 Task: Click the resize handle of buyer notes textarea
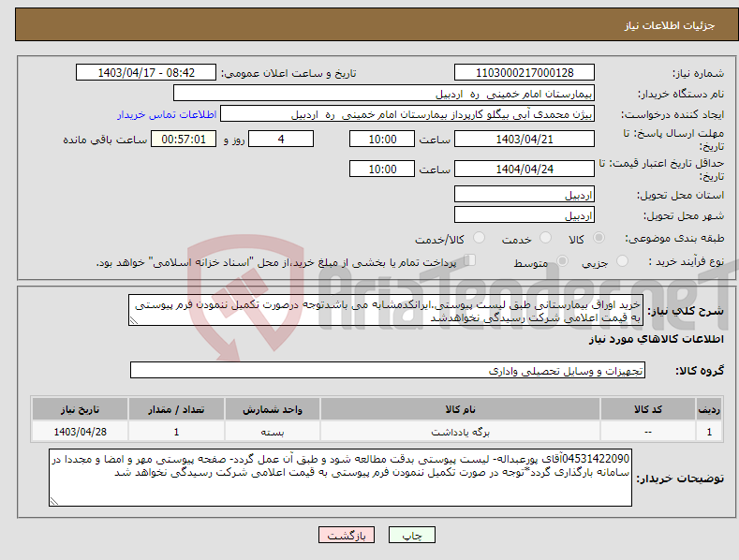53,502
